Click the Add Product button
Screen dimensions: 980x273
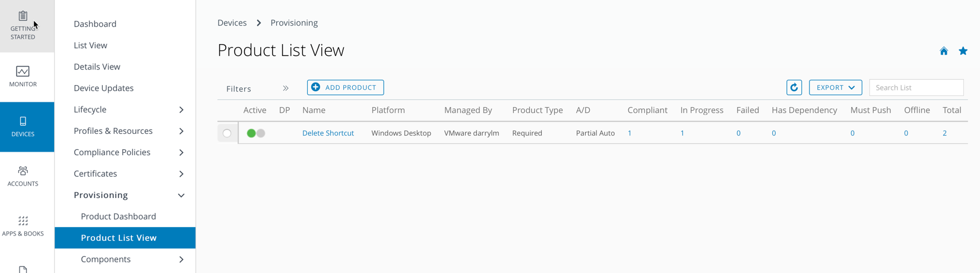(345, 87)
